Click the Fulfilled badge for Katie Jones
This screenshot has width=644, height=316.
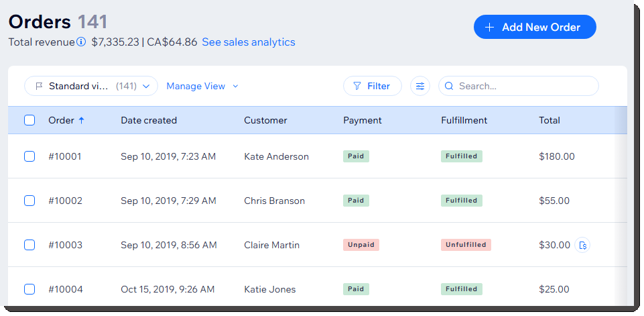(x=462, y=289)
